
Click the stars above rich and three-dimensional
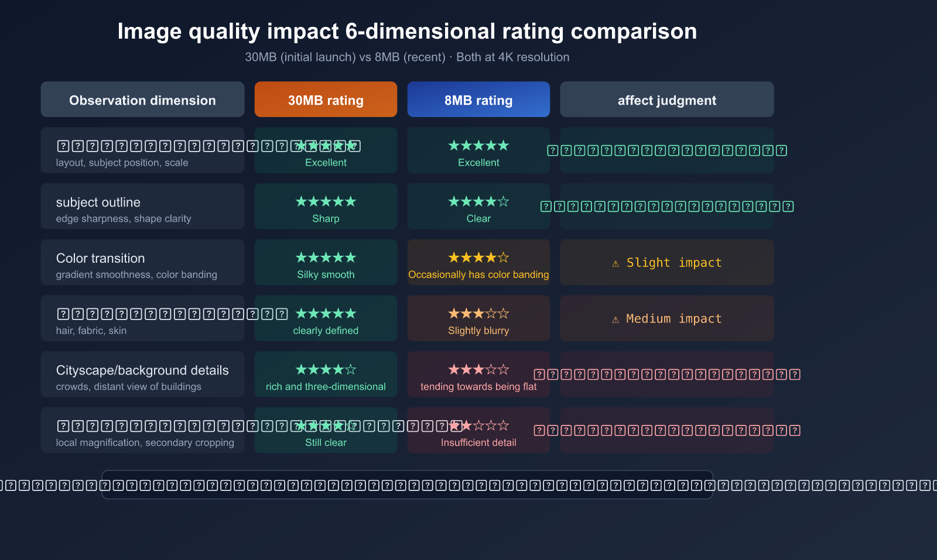click(x=326, y=369)
